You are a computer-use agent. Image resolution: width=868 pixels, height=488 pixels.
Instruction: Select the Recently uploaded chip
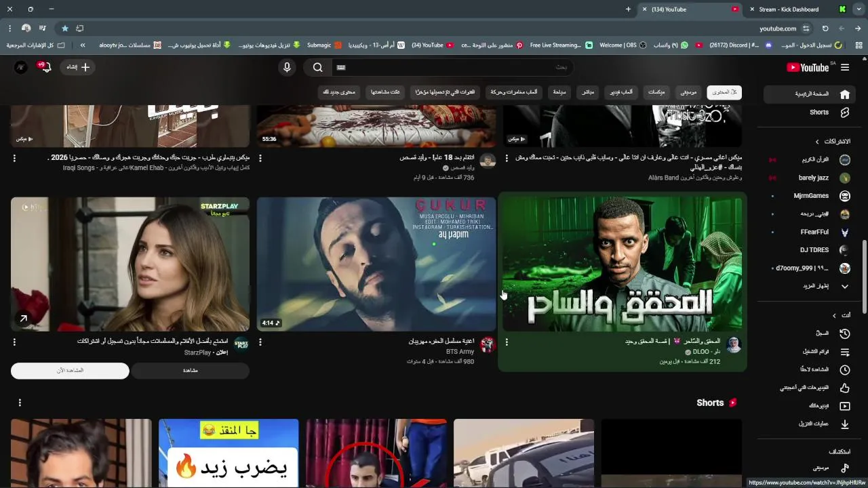click(x=445, y=92)
